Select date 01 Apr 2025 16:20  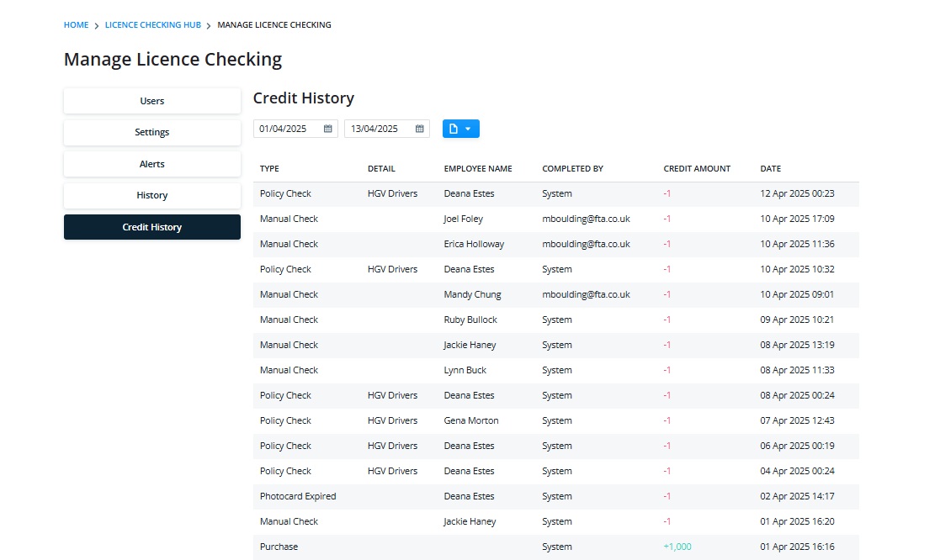click(797, 521)
